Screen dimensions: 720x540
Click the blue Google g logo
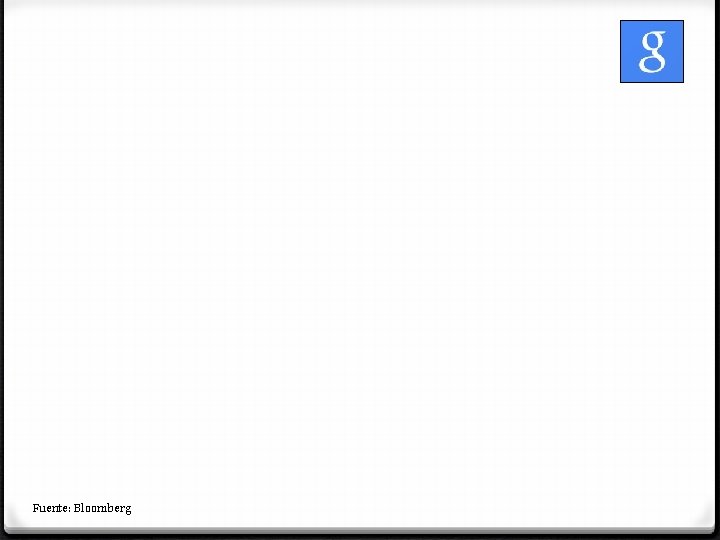pos(652,51)
